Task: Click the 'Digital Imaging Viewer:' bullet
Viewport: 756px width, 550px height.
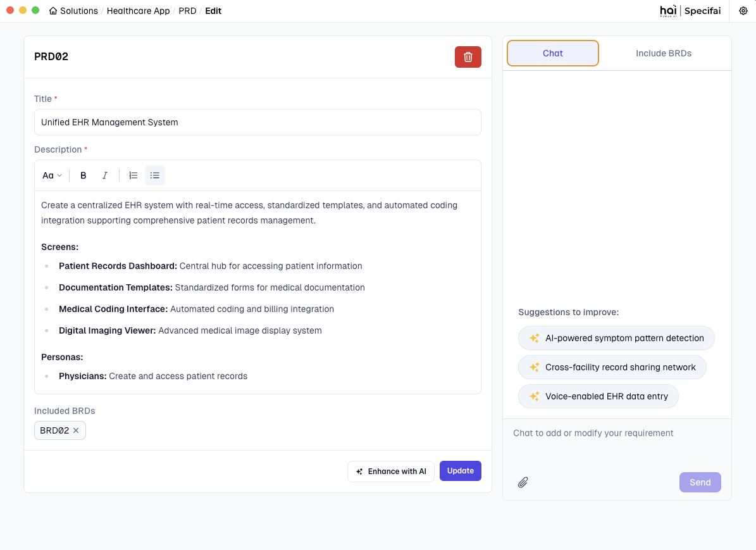Action: (190, 330)
